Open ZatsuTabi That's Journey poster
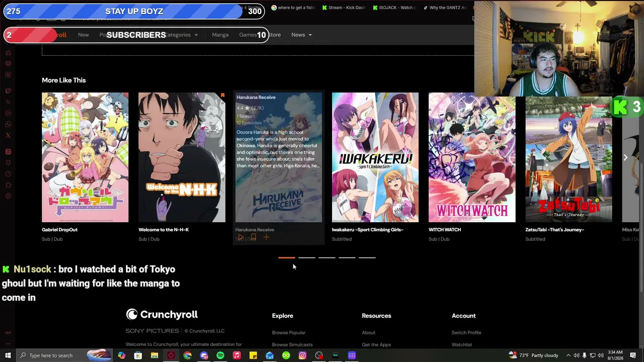Viewport: 644px width, 362px height. pyautogui.click(x=569, y=157)
